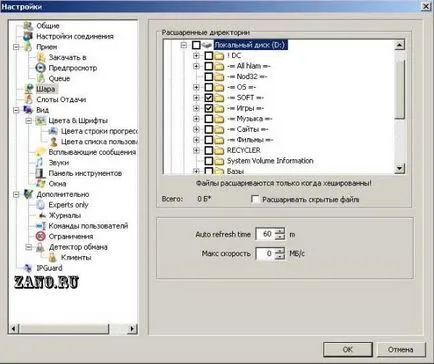Select the System Volume Information folder
Viewport: 434px width, 364px height.
(x=270, y=161)
